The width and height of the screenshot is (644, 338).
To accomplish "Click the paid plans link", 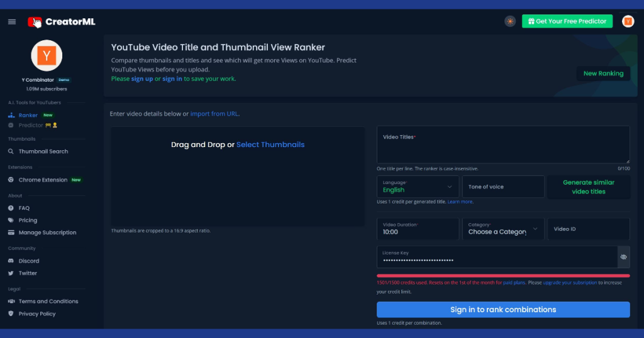I will (x=514, y=283).
